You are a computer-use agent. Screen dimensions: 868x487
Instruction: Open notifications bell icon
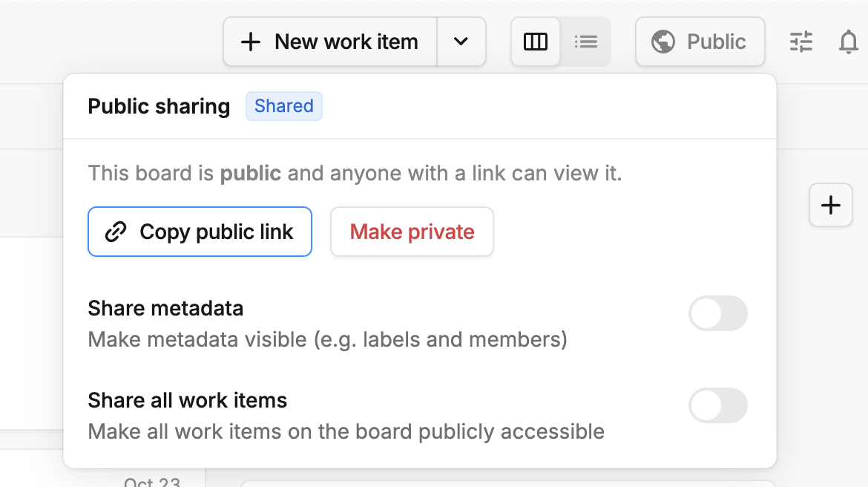click(848, 42)
